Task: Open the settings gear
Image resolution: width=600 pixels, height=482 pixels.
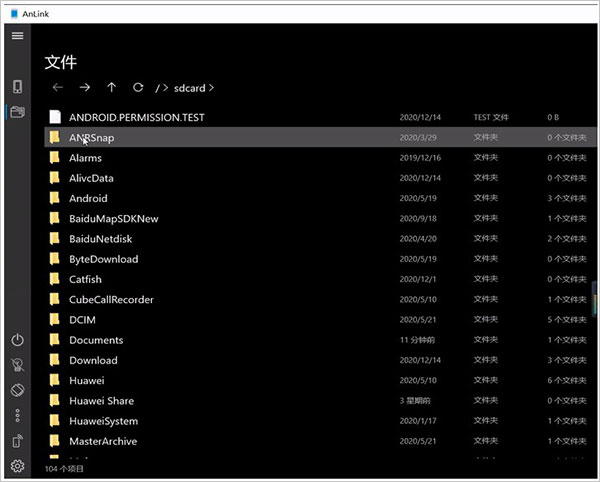Action: (17, 466)
